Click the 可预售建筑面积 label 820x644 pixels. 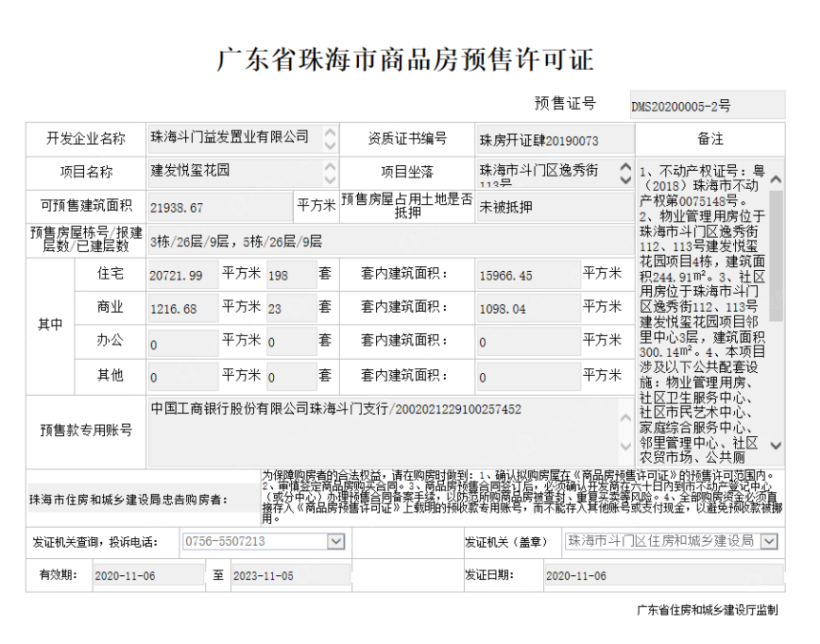86,206
